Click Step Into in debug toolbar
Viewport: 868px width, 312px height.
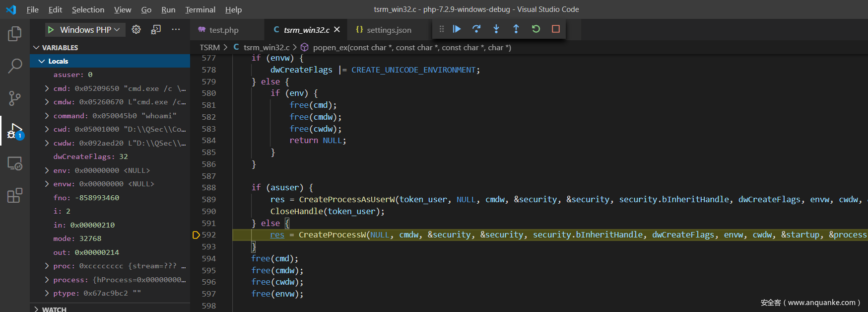pos(496,29)
